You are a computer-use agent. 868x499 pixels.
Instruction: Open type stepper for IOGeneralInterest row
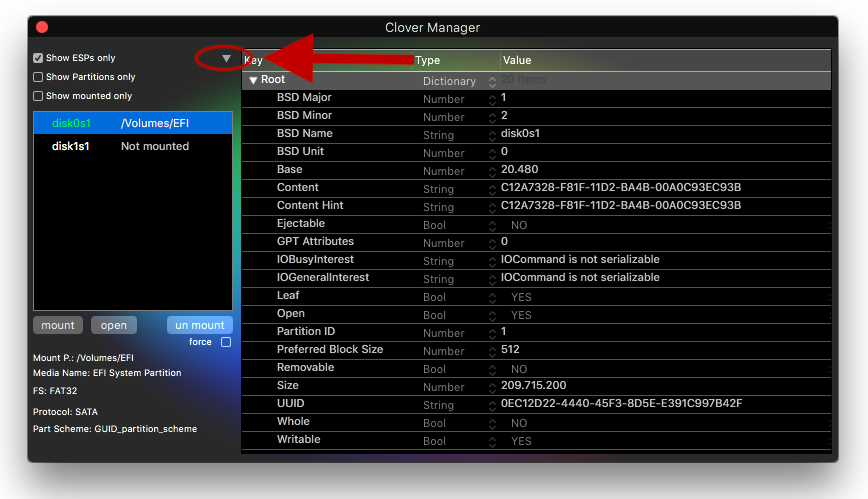(x=492, y=280)
